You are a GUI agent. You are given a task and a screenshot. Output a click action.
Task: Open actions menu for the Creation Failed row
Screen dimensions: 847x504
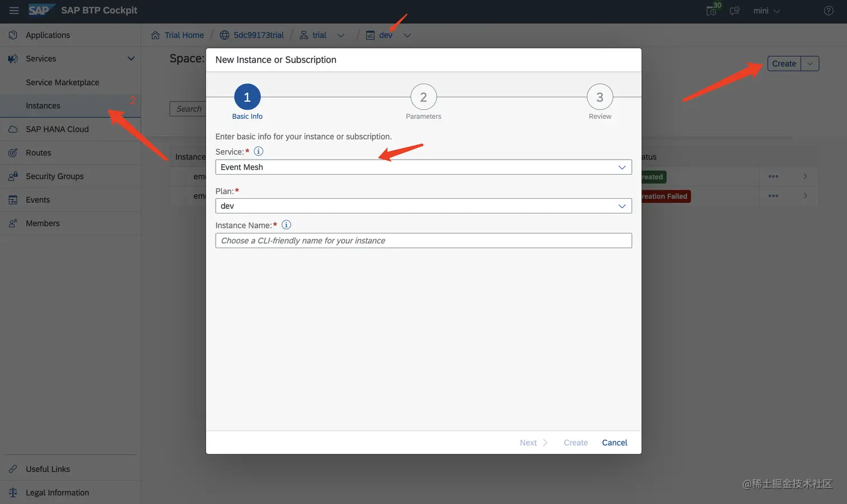pyautogui.click(x=774, y=196)
